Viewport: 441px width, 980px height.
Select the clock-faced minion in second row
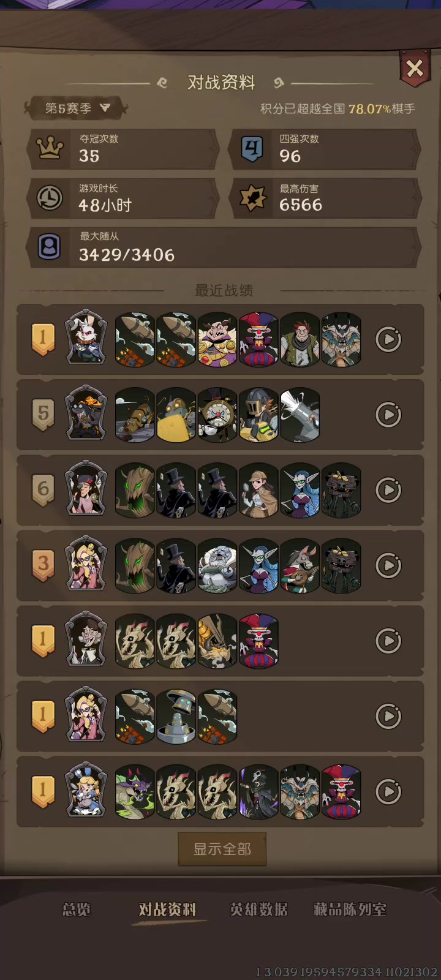pos(217,415)
